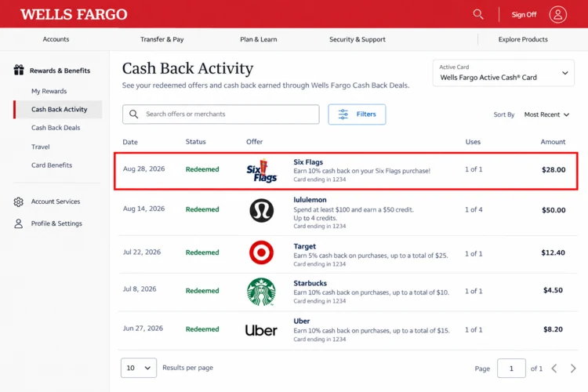This screenshot has height=392, width=588.
Task: Click Rewards & Benefits heading in sidebar
Action: 60,71
